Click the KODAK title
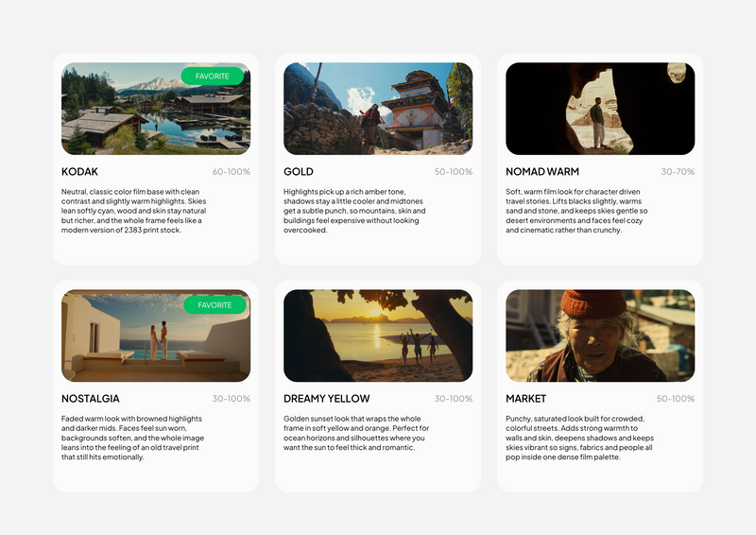The height and width of the screenshot is (535, 756). [x=79, y=172]
